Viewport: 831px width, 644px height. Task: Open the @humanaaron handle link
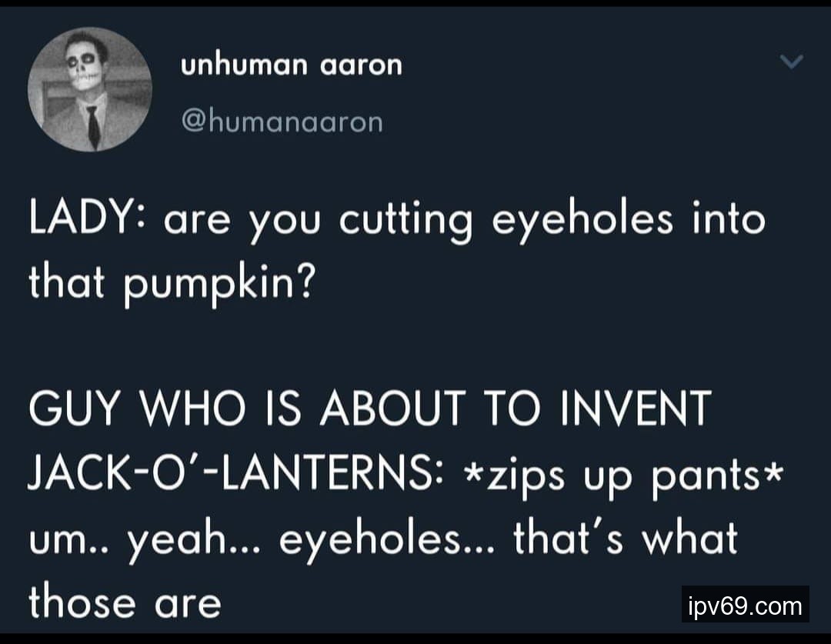[282, 122]
